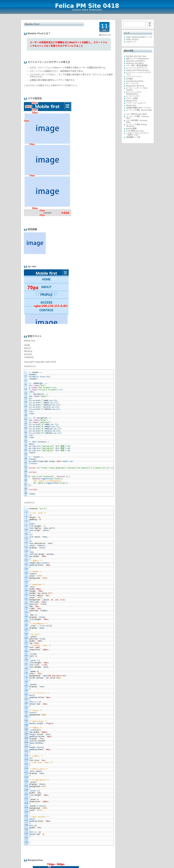Open Hotel Grand Tokyo Banner post

pyautogui.click(x=137, y=70)
